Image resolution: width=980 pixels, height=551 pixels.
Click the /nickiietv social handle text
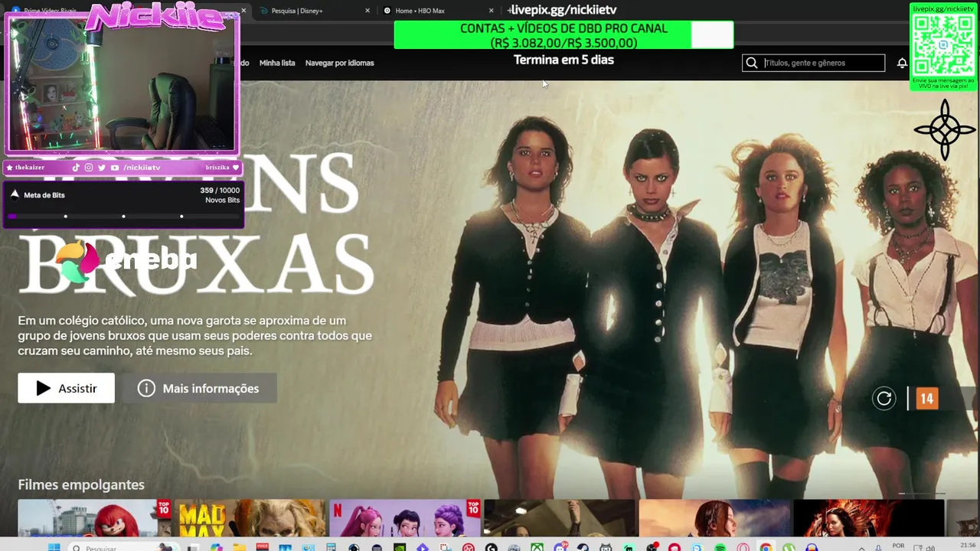142,168
